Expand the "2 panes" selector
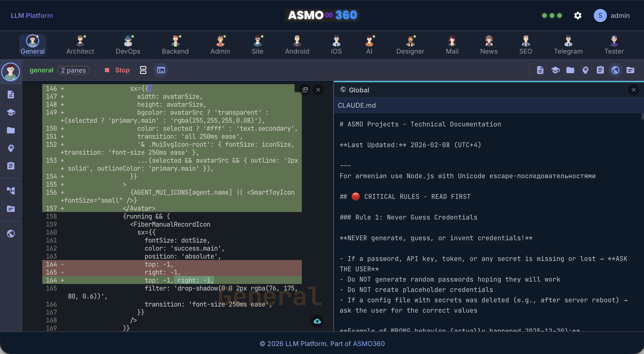The image size is (644, 354). coord(73,70)
